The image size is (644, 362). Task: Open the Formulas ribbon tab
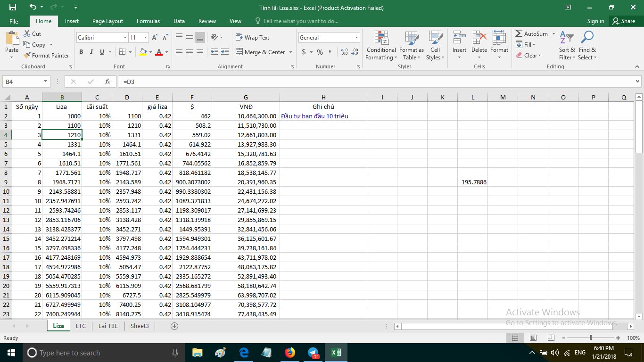148,21
